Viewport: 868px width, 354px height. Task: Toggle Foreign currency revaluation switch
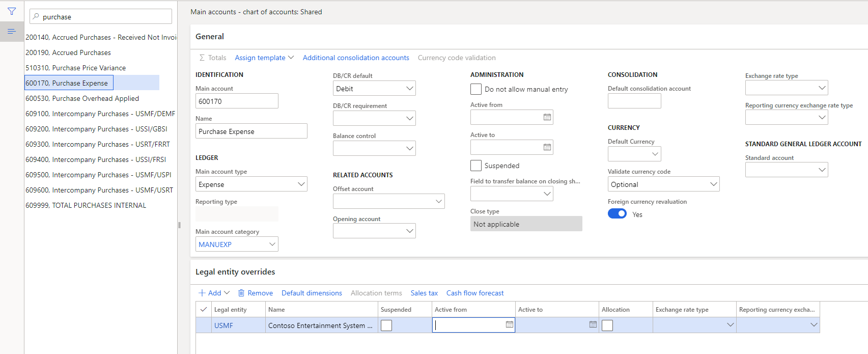click(617, 214)
